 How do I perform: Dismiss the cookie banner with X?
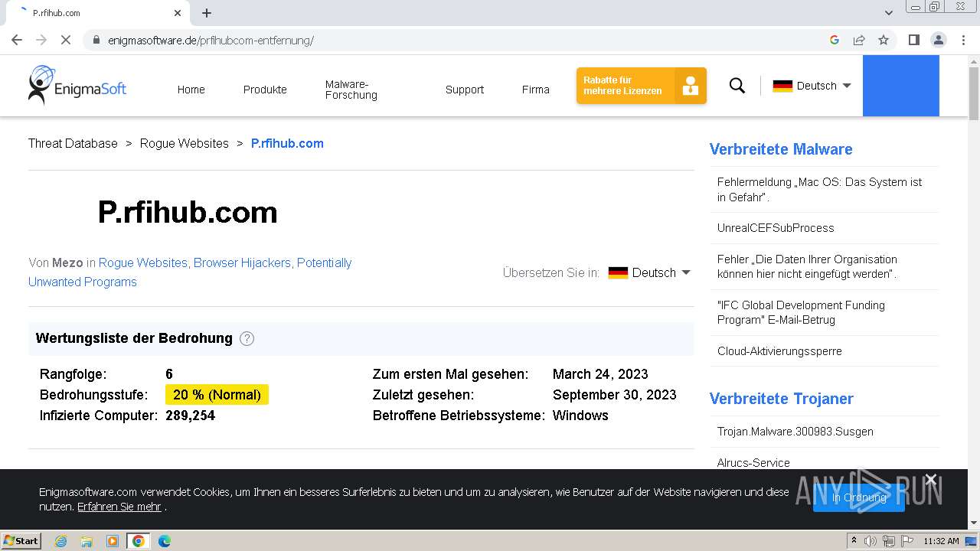click(x=931, y=480)
